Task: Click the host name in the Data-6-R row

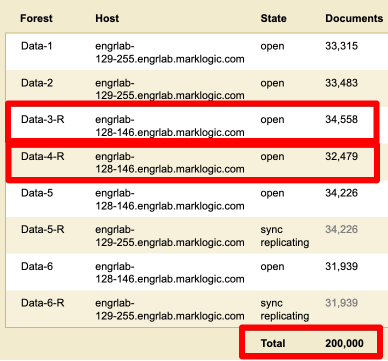Action: 170,310
